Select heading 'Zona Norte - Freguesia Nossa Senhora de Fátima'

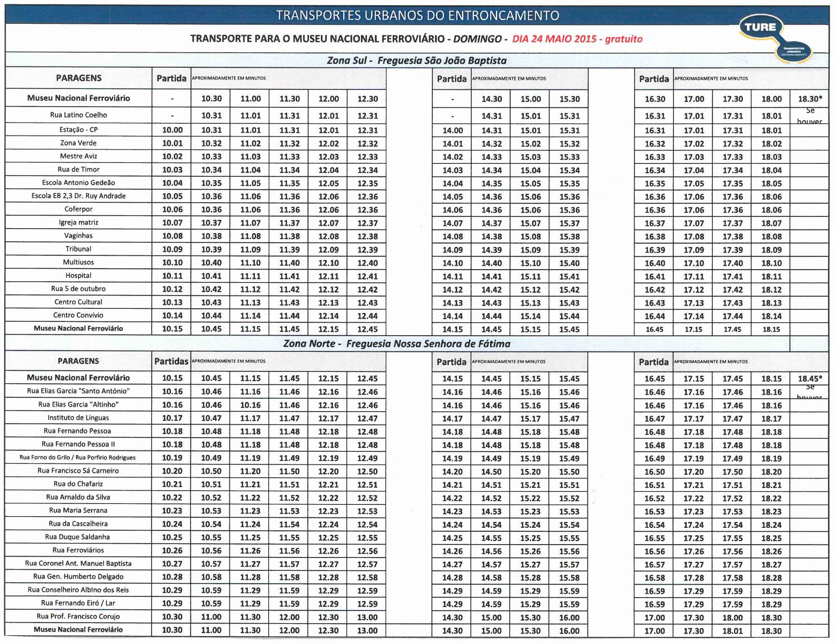[397, 344]
